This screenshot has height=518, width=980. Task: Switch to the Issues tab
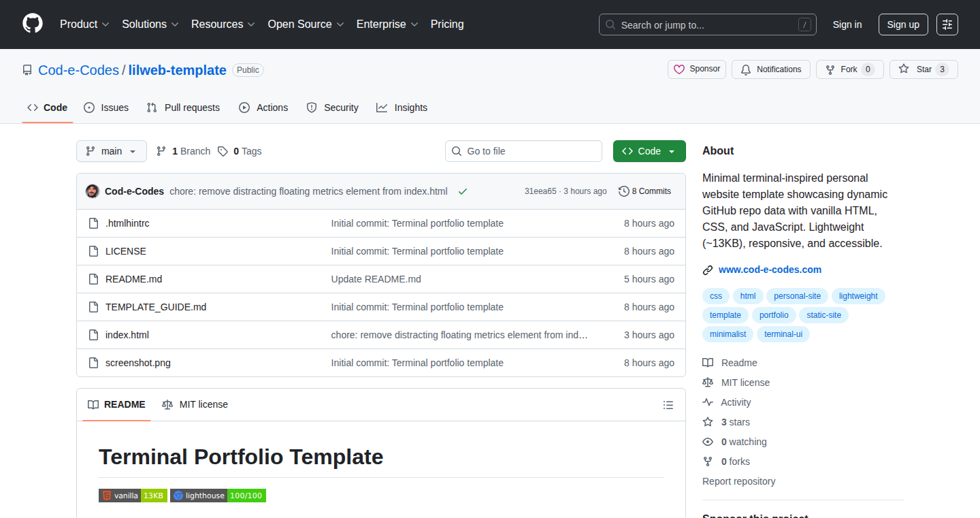tap(106, 108)
